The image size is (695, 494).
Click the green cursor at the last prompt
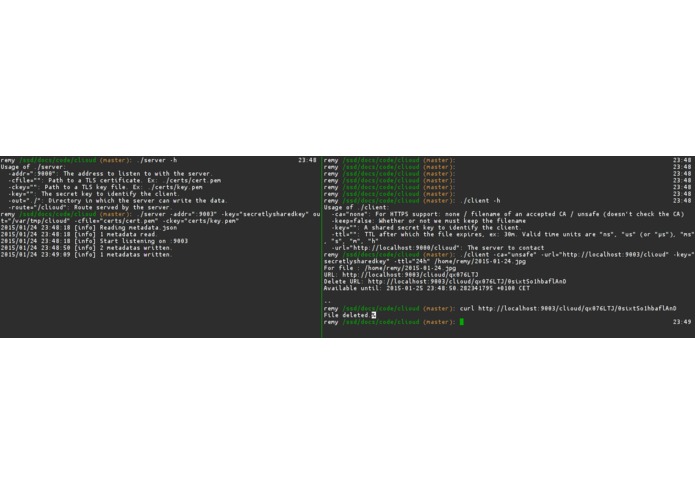(x=461, y=322)
